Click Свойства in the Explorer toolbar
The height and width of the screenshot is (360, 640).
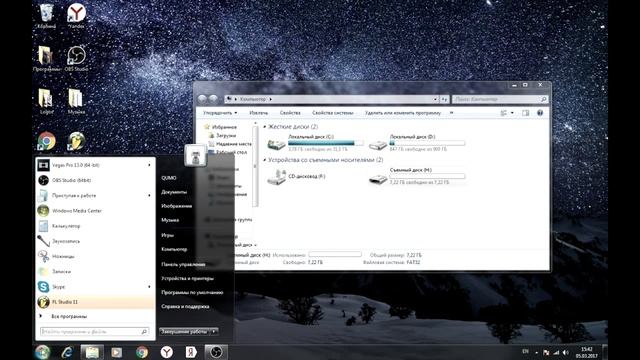click(x=290, y=113)
